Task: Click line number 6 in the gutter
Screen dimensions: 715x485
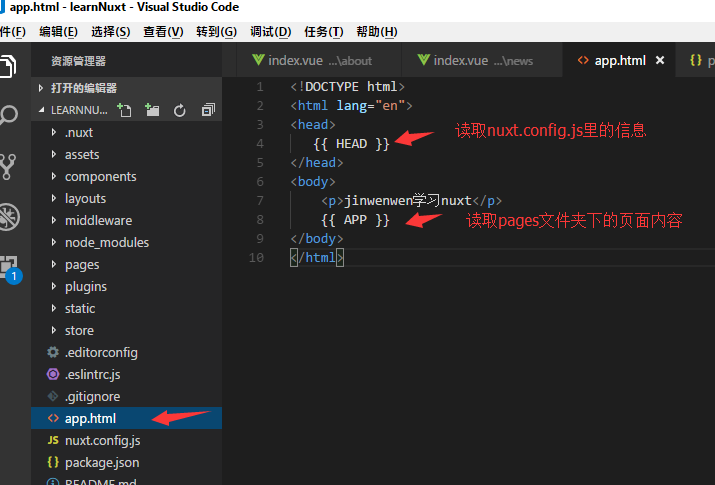Action: (260, 181)
